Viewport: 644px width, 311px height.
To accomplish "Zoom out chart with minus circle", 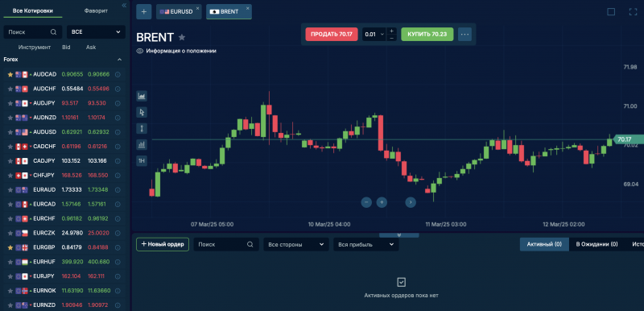I will (x=366, y=202).
